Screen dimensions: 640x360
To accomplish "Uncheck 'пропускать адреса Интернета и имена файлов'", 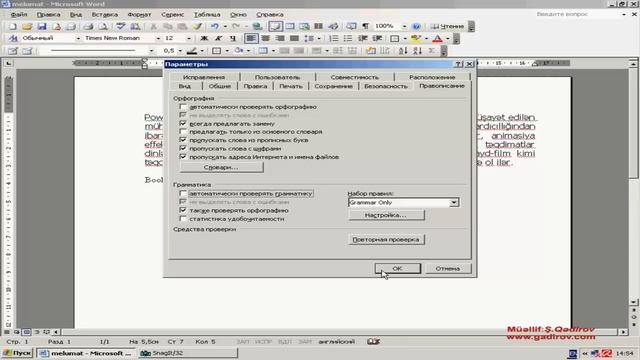I will [183, 157].
